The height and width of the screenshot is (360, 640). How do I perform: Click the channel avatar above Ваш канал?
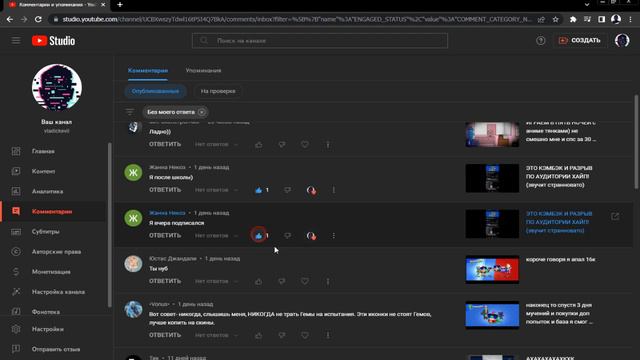tap(57, 87)
